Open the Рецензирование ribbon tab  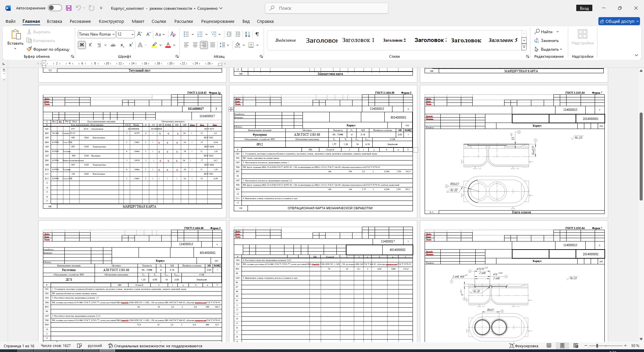point(218,21)
